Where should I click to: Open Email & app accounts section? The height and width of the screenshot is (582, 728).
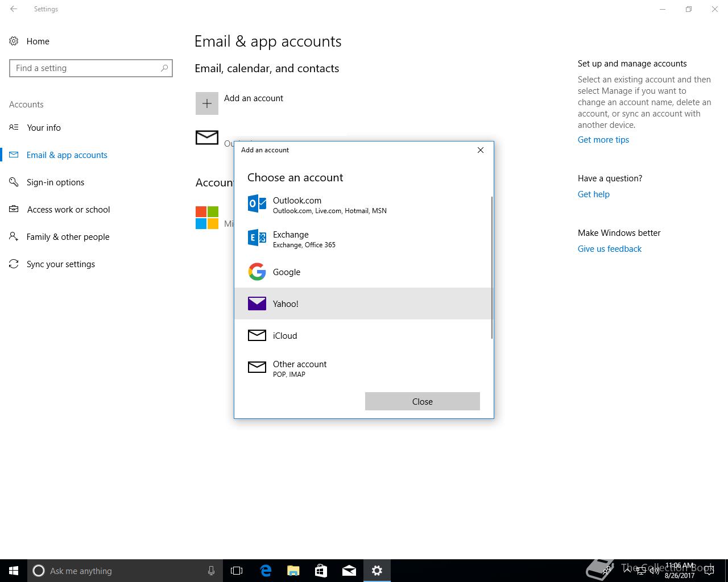point(67,155)
